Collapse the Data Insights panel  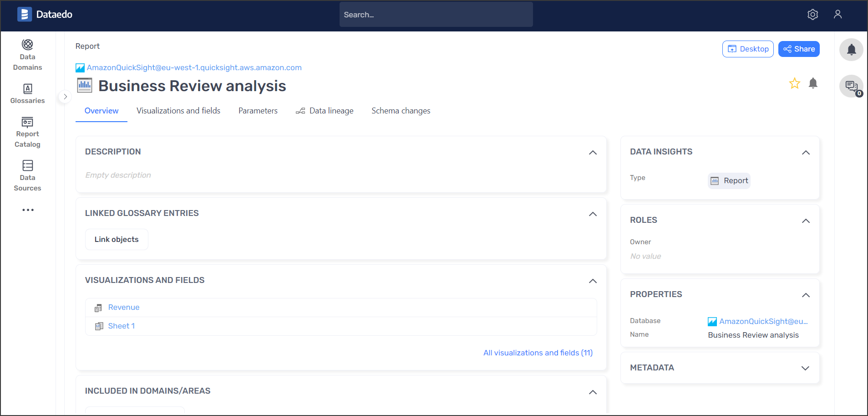(x=806, y=153)
